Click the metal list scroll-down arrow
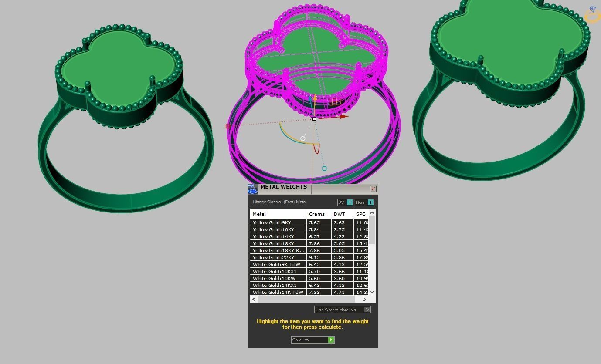601x364 pixels. 372,292
